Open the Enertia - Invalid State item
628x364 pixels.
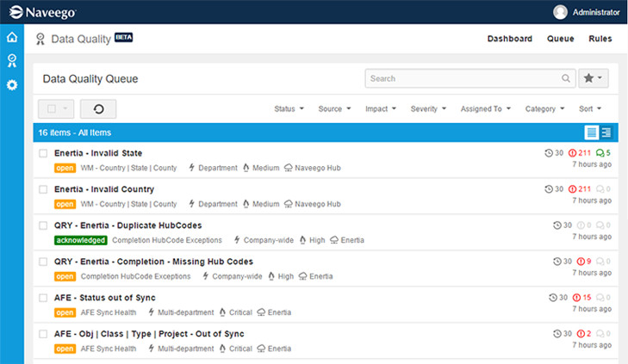[98, 153]
